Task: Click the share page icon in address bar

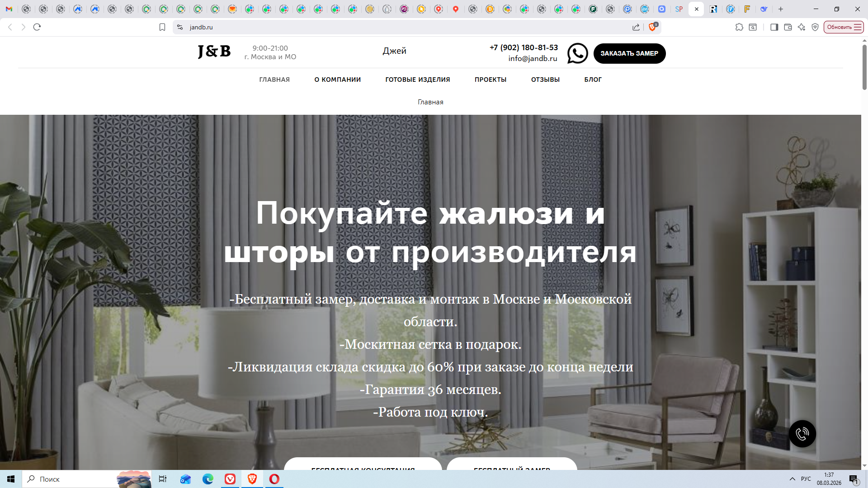Action: pyautogui.click(x=636, y=27)
